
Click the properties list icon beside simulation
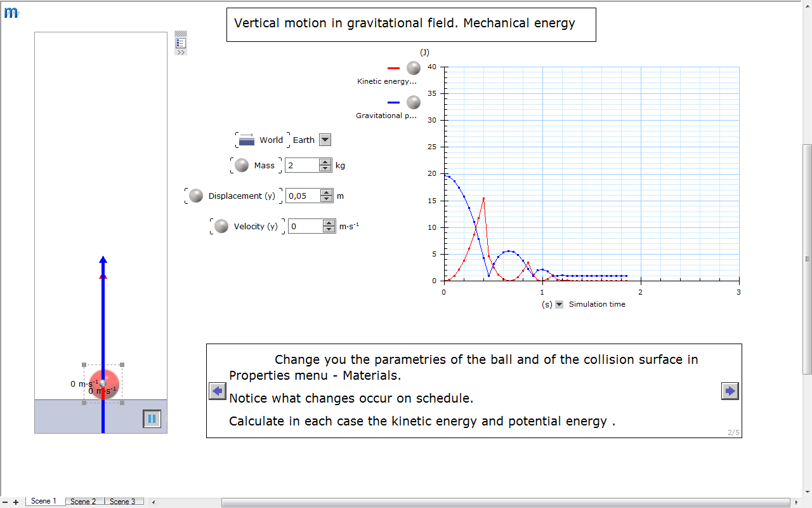(x=181, y=43)
